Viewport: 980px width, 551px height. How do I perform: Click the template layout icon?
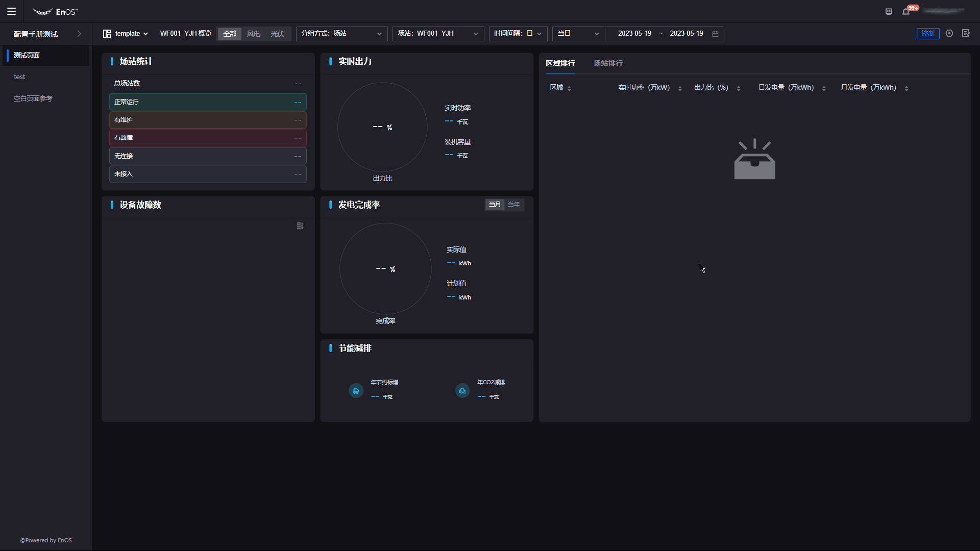click(x=107, y=34)
